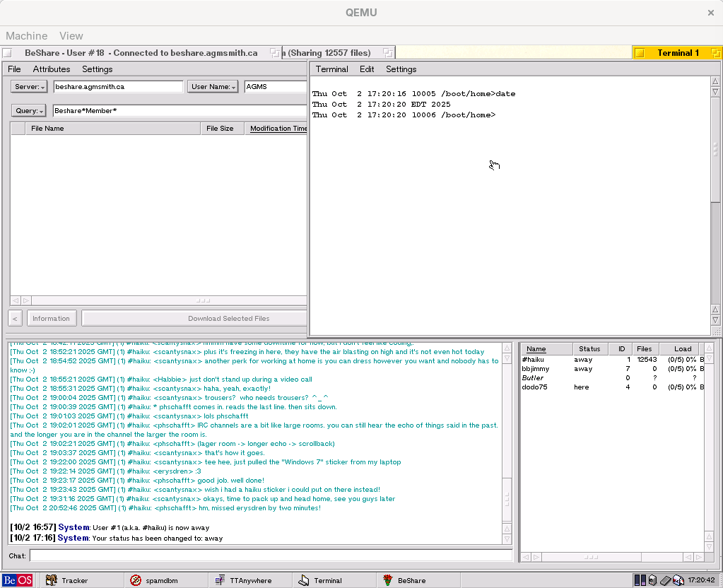The image size is (723, 588).
Task: Click the Terminal 1 window zoom icon
Action: (715, 53)
